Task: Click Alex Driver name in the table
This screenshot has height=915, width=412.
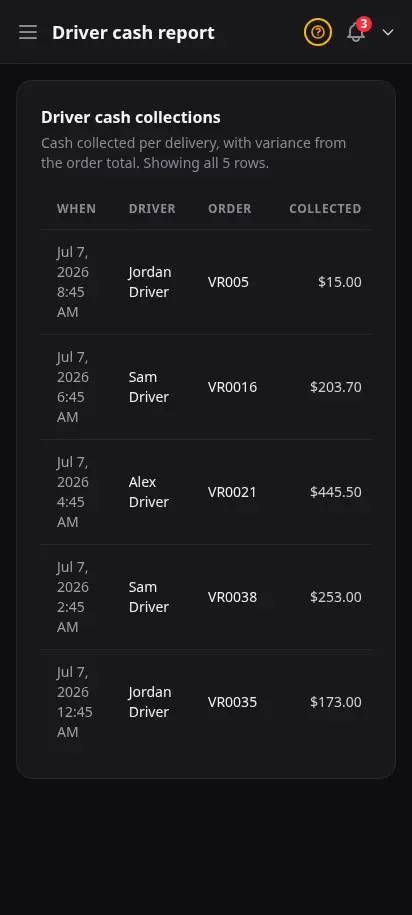Action: (149, 492)
